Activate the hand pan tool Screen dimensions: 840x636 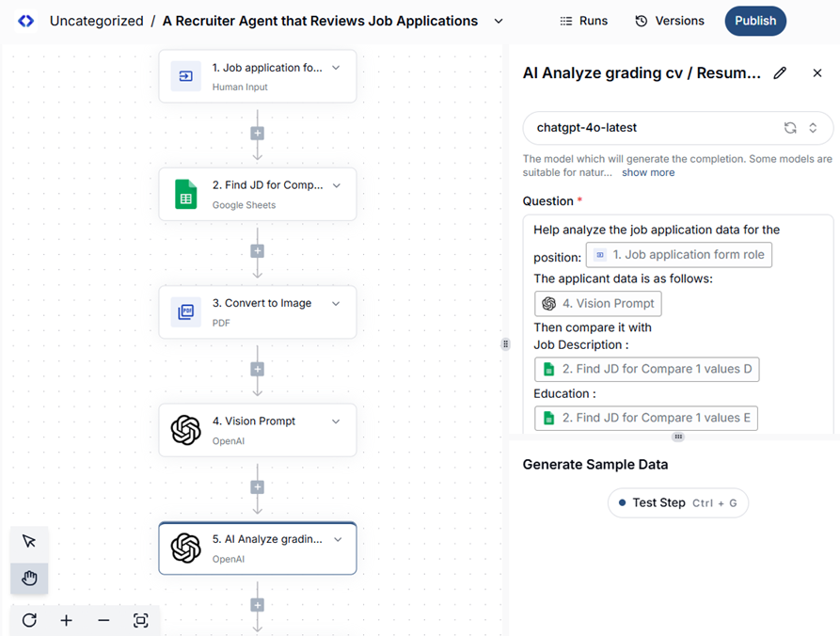pos(29,578)
